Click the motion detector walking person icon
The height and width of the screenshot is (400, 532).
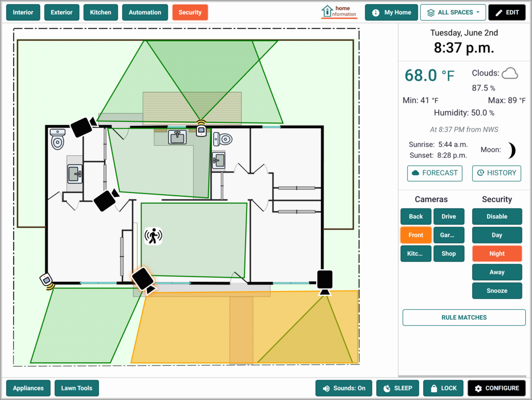tap(153, 236)
